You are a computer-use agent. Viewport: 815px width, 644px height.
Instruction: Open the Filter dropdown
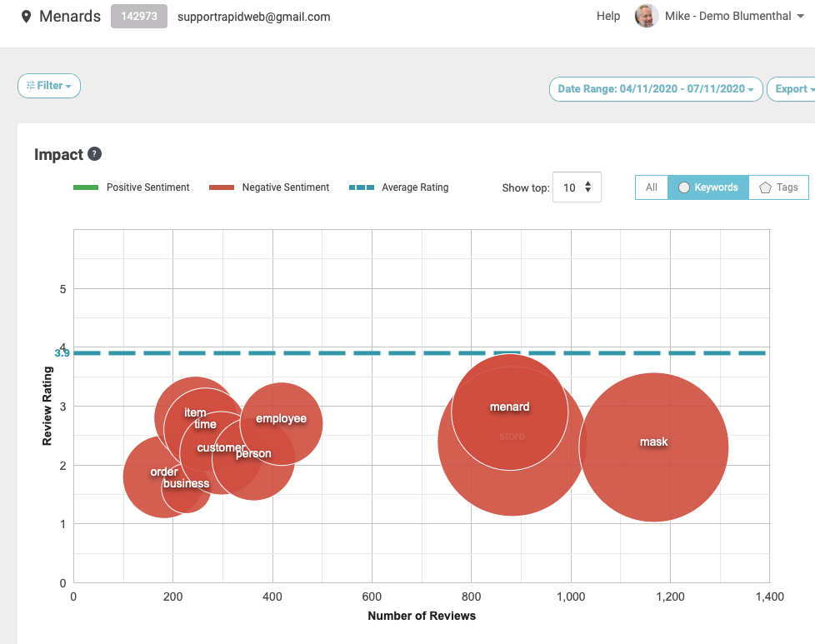[x=49, y=86]
